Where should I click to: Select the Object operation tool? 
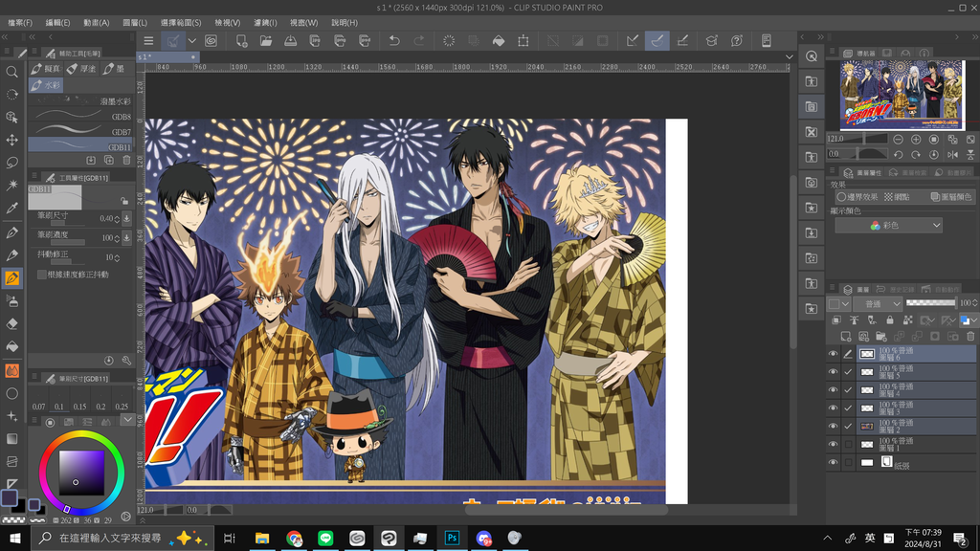point(11,117)
